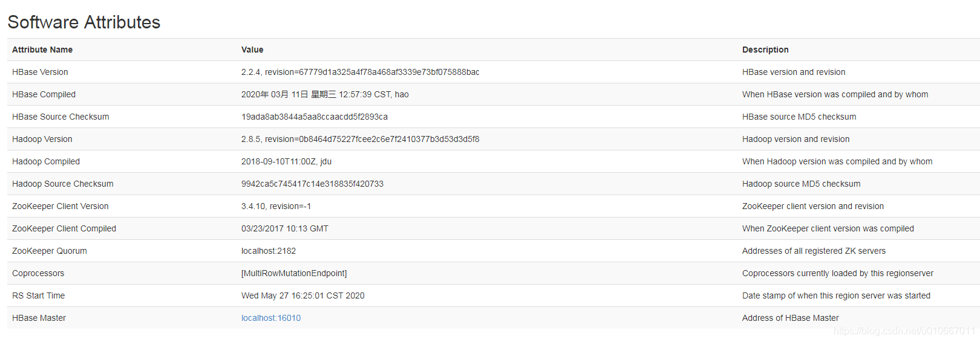Image resolution: width=980 pixels, height=342 pixels.
Task: Click the Hadoop Version revision value
Action: [x=360, y=139]
